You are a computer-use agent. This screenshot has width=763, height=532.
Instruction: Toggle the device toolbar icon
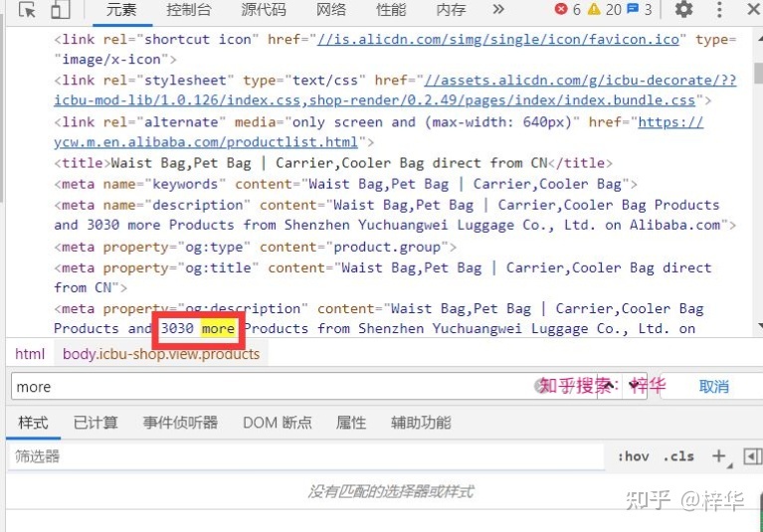tap(60, 10)
